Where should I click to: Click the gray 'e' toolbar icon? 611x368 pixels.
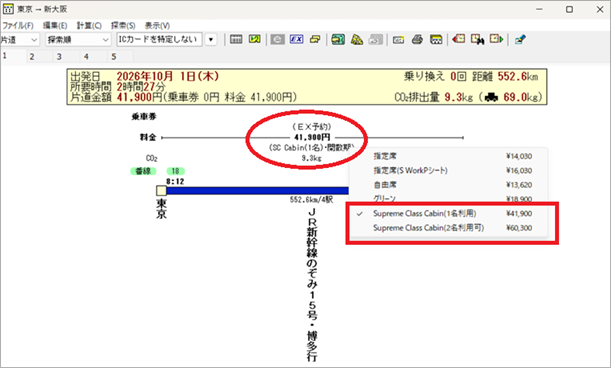(277, 39)
